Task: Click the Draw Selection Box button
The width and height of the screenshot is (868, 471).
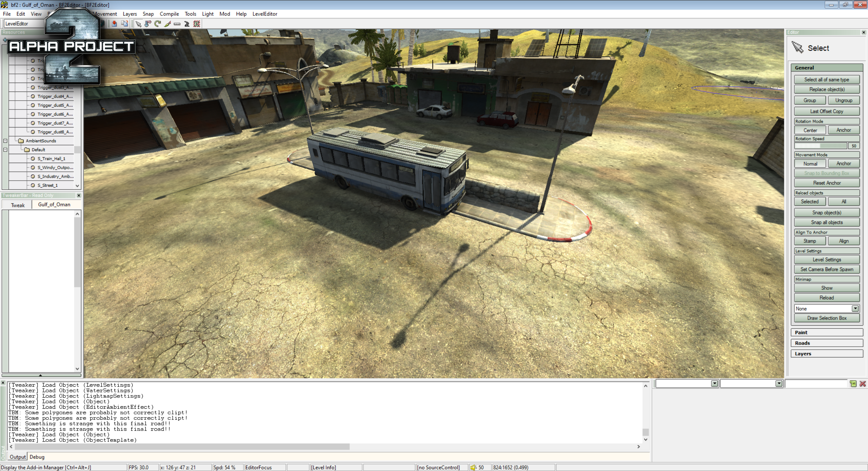Action: [x=827, y=318]
